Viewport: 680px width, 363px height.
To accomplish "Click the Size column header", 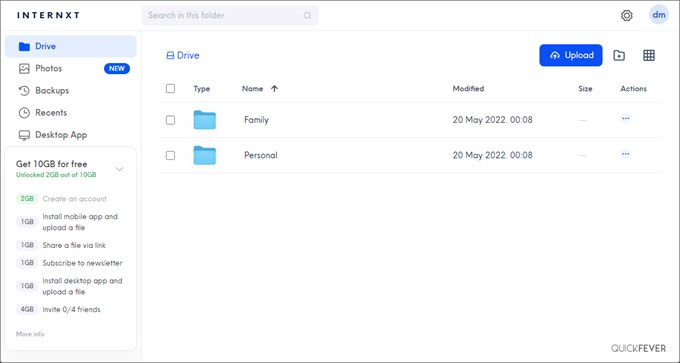I will (x=585, y=88).
